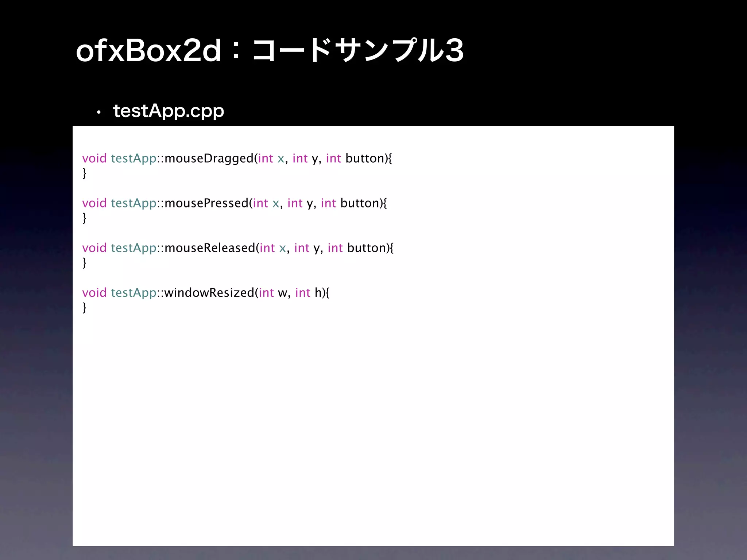This screenshot has width=747, height=560.
Task: Click closing brace below the windowResized line
Action: [85, 308]
